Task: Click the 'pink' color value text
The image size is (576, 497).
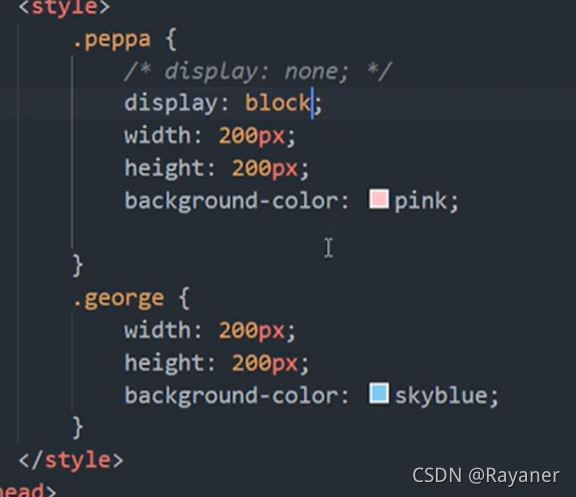Action: coord(421,201)
